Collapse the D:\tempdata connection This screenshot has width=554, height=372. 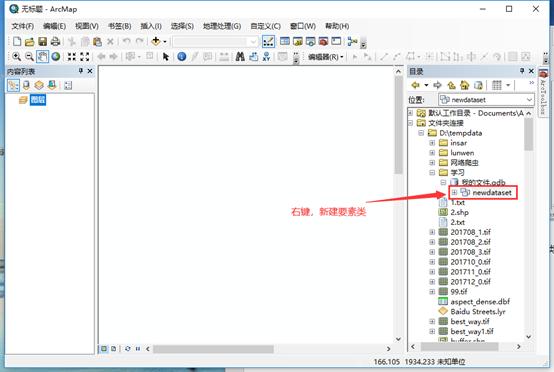tap(421, 133)
